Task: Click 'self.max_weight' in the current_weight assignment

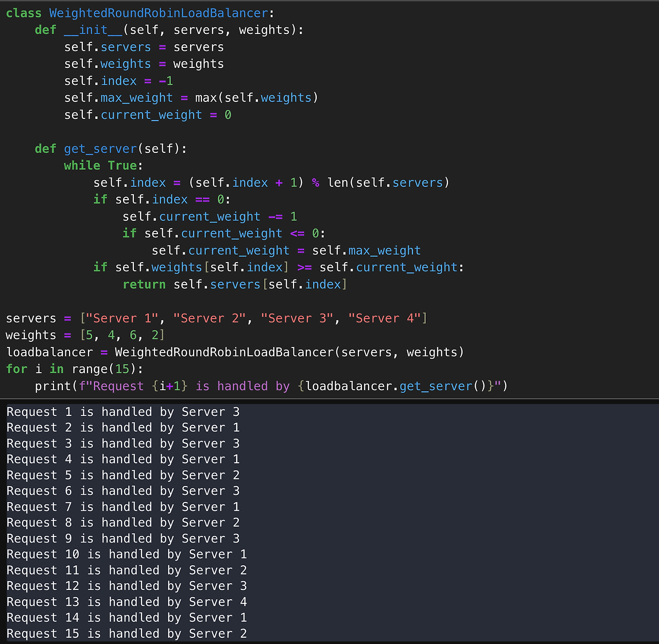Action: coord(367,251)
